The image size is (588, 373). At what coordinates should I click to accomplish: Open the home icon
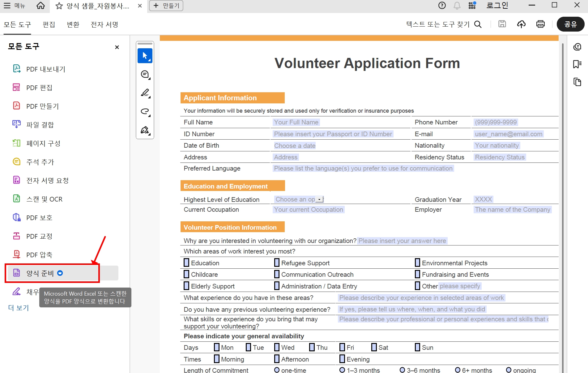pos(40,6)
